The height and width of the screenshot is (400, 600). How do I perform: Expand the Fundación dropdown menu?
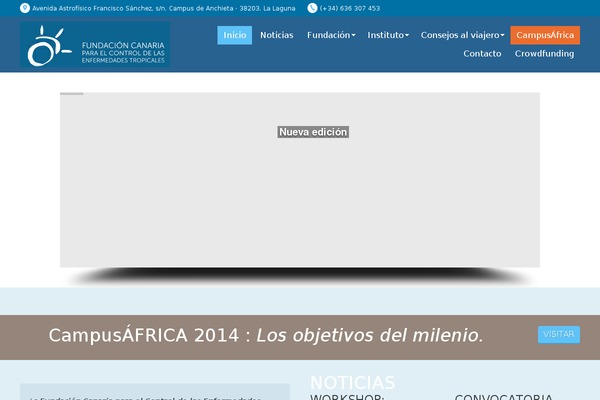coord(331,35)
